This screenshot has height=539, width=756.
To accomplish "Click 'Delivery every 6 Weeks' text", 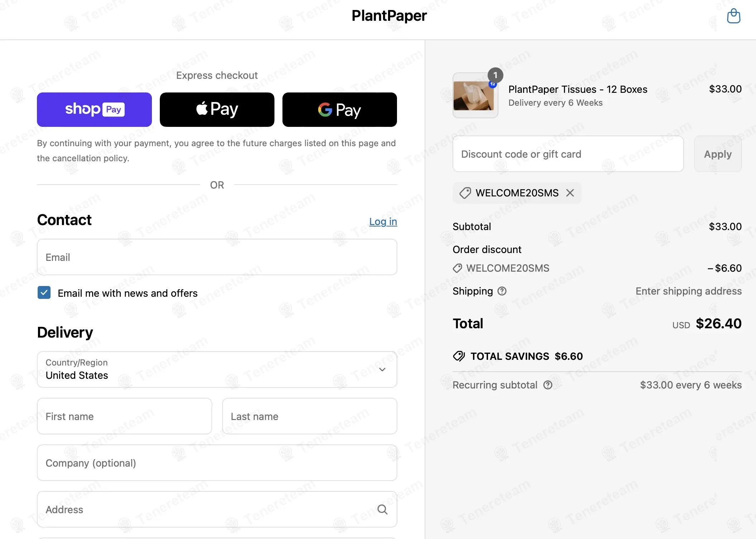I will point(555,103).
